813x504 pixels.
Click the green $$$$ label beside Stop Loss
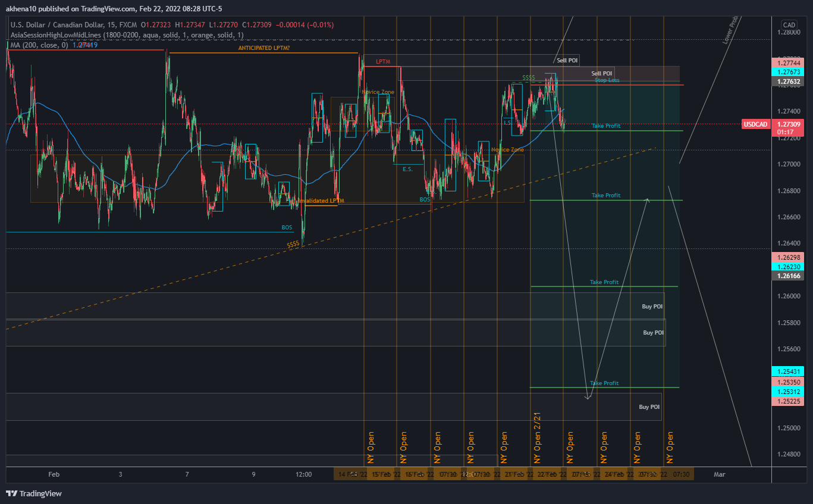pyautogui.click(x=528, y=78)
